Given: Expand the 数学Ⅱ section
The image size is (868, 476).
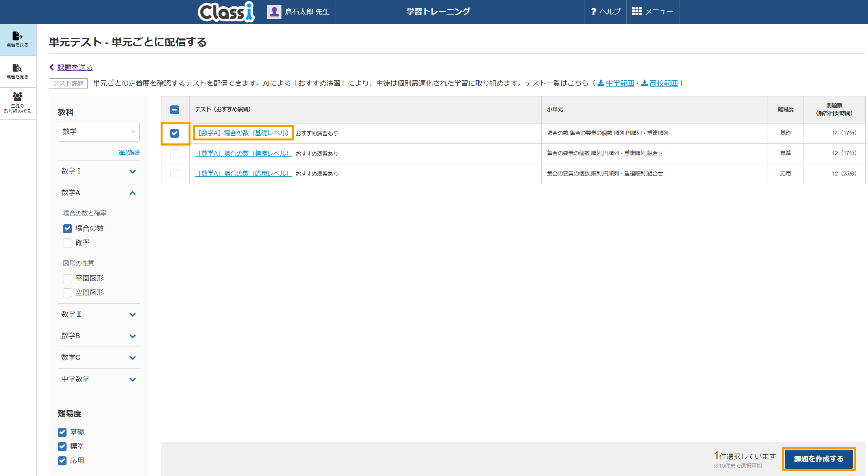Looking at the screenshot, I should click(99, 314).
